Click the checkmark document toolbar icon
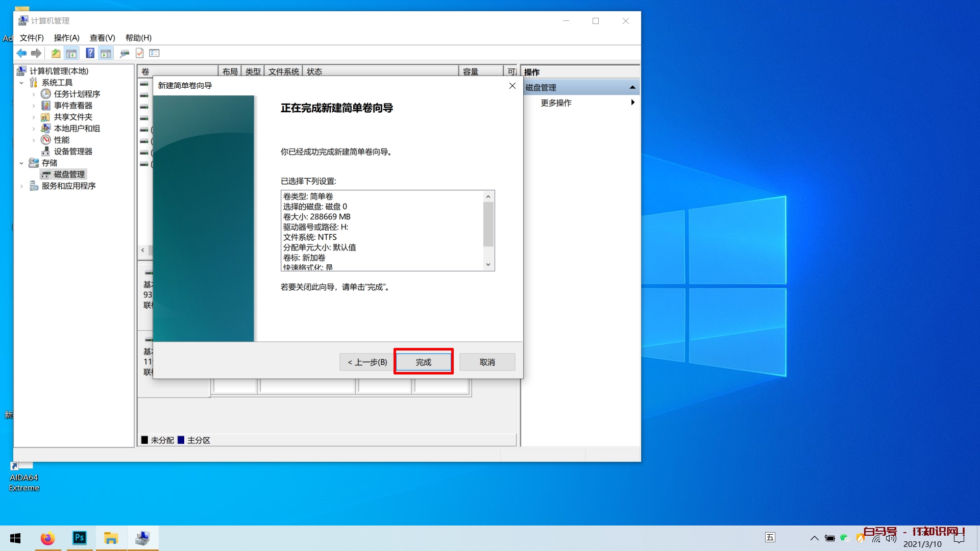Screen dimensions: 980x551 tap(139, 53)
